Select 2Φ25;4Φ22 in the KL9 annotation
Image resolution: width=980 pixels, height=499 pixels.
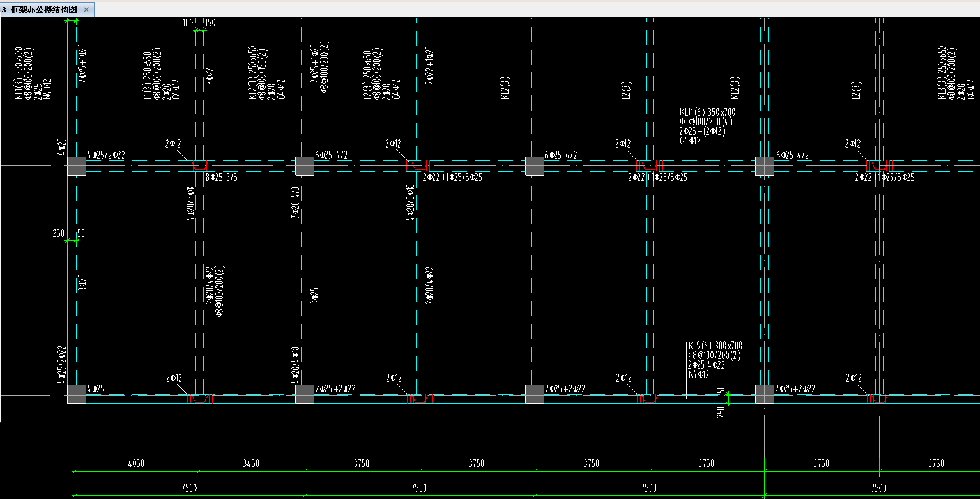(x=707, y=365)
